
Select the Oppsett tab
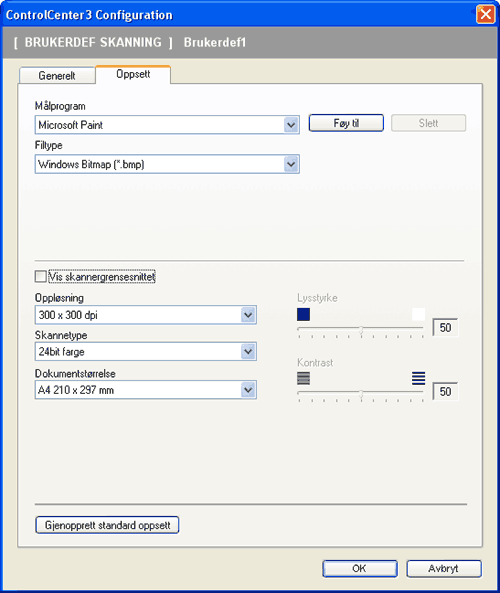coord(133,74)
